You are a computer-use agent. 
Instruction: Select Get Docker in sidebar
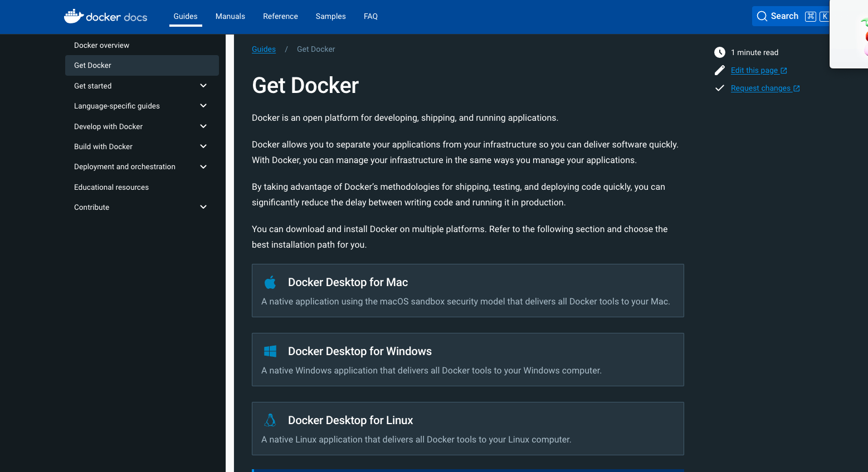pos(142,65)
